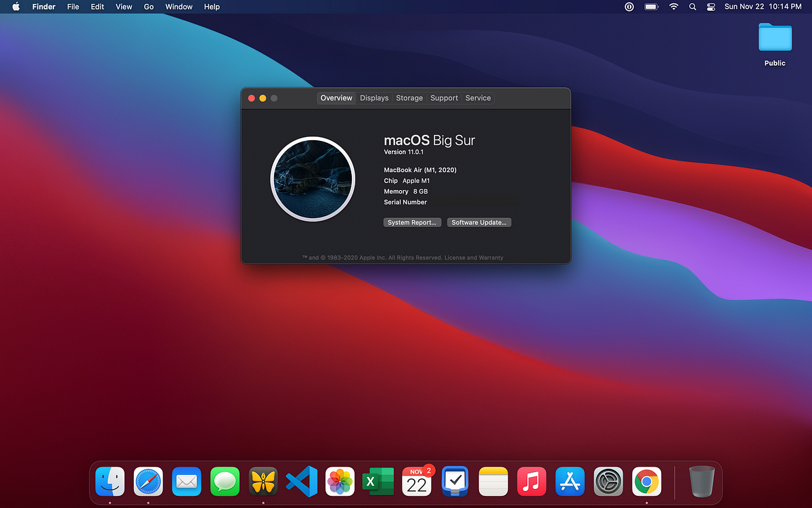
Task: Launch Visual Studio Code from Dock
Action: 302,482
